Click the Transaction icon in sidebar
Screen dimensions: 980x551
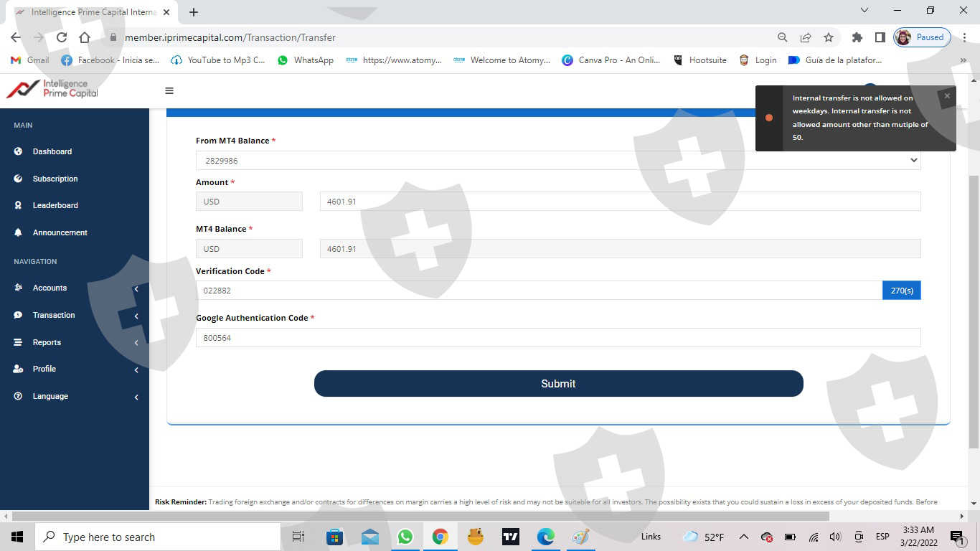(x=18, y=315)
